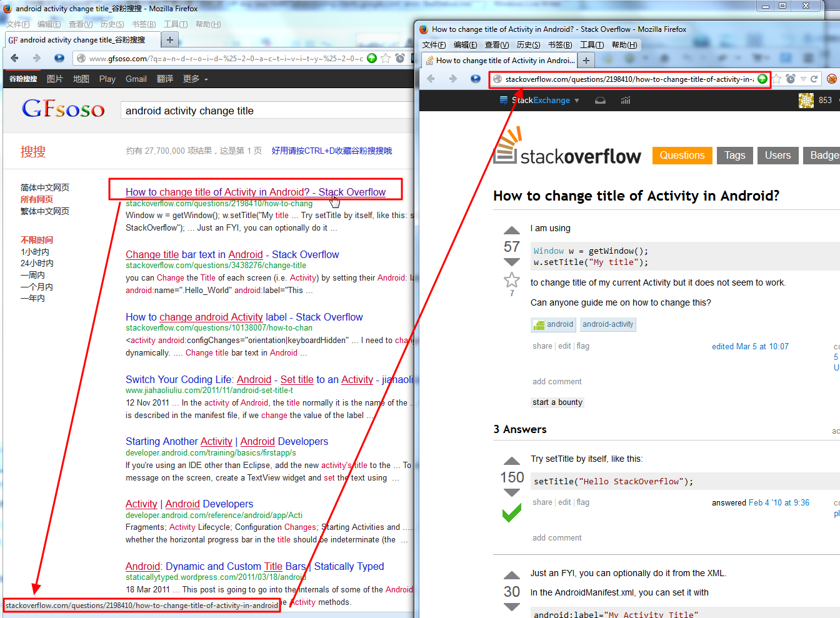
Task: Select the 'How to change title of Activity' tab
Action: pos(499,60)
